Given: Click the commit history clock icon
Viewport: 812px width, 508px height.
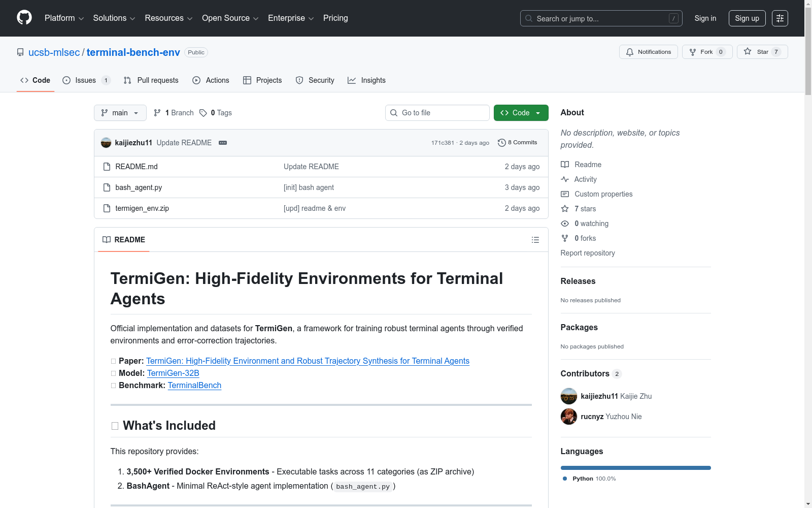Looking at the screenshot, I should click(x=501, y=143).
